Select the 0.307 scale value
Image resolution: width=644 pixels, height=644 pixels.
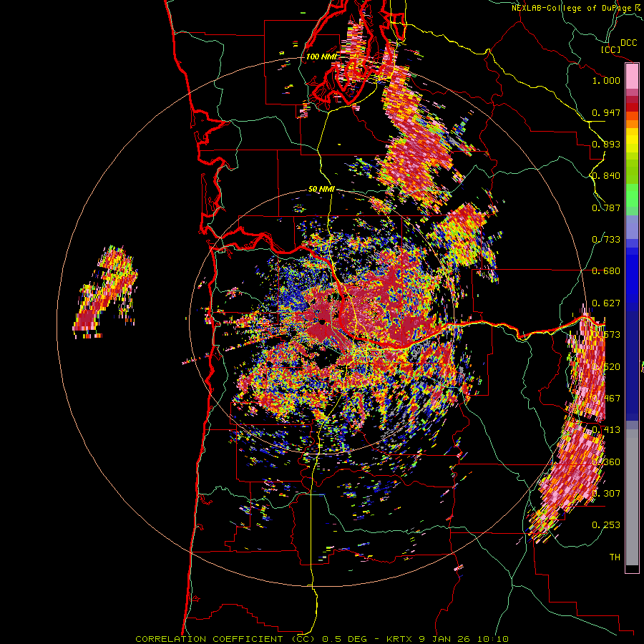tap(606, 493)
